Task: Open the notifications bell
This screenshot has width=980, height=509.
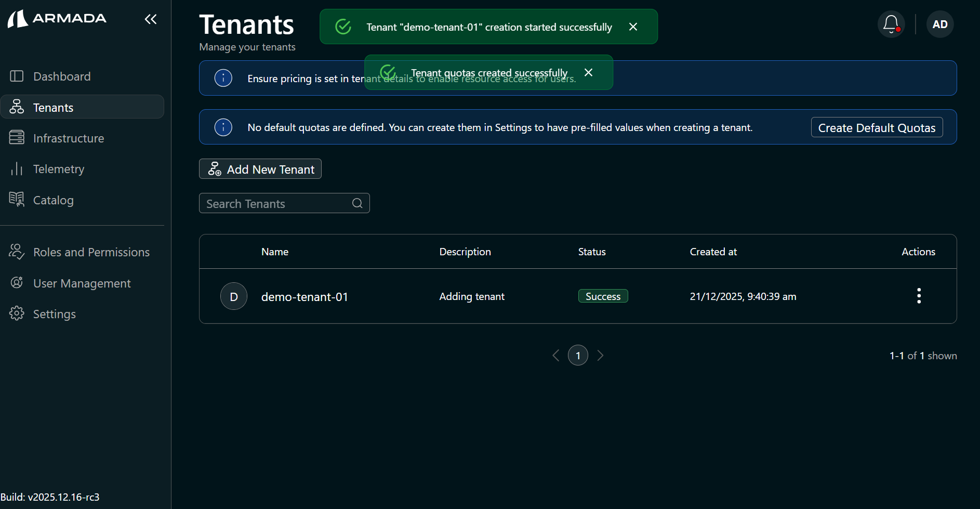Action: pyautogui.click(x=891, y=24)
